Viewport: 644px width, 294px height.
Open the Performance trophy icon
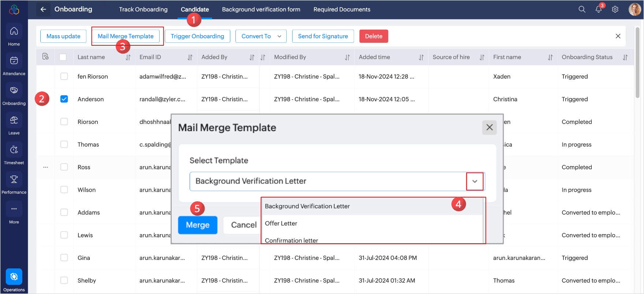tap(14, 180)
